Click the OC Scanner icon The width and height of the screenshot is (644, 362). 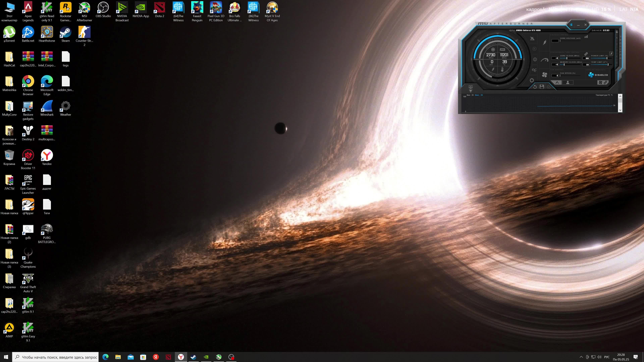[534, 70]
